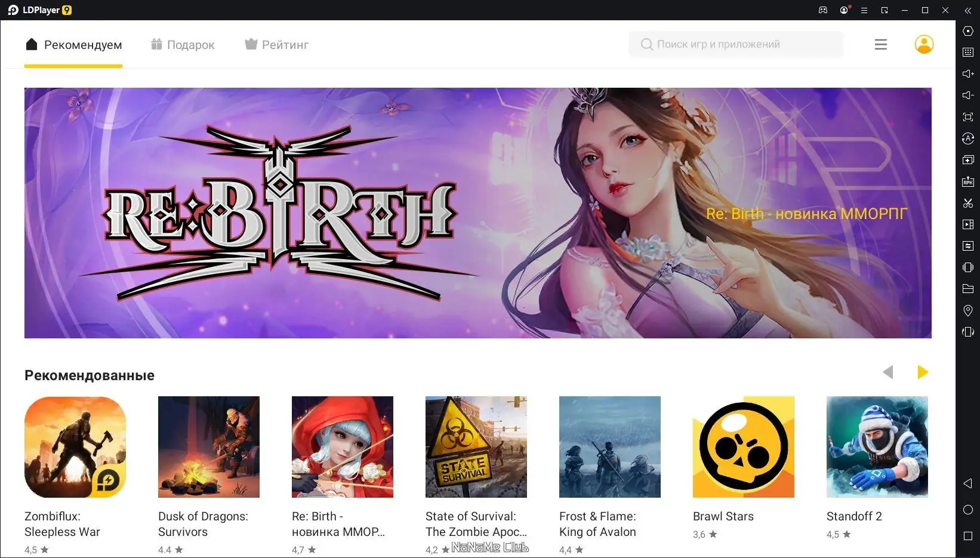
Task: Click the mini-window icon in the title bar
Action: click(885, 10)
